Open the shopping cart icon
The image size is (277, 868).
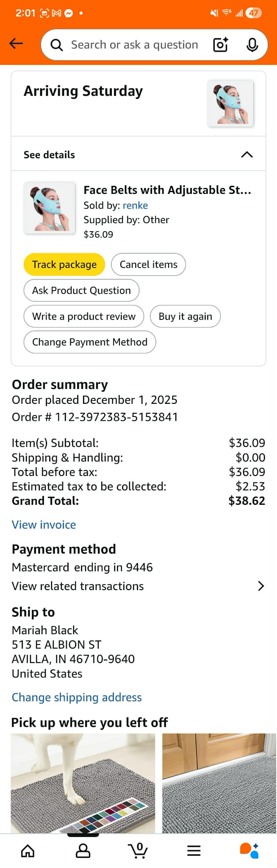[138, 850]
